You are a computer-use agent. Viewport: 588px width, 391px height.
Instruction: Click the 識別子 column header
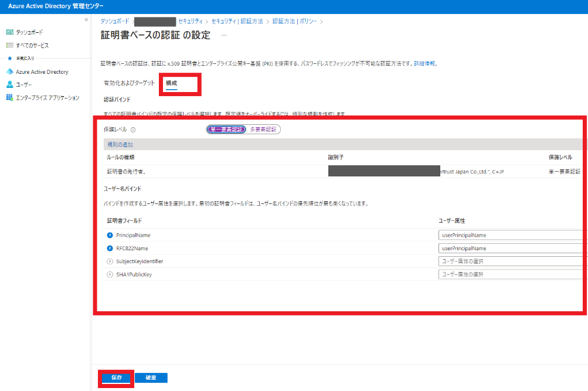click(336, 157)
